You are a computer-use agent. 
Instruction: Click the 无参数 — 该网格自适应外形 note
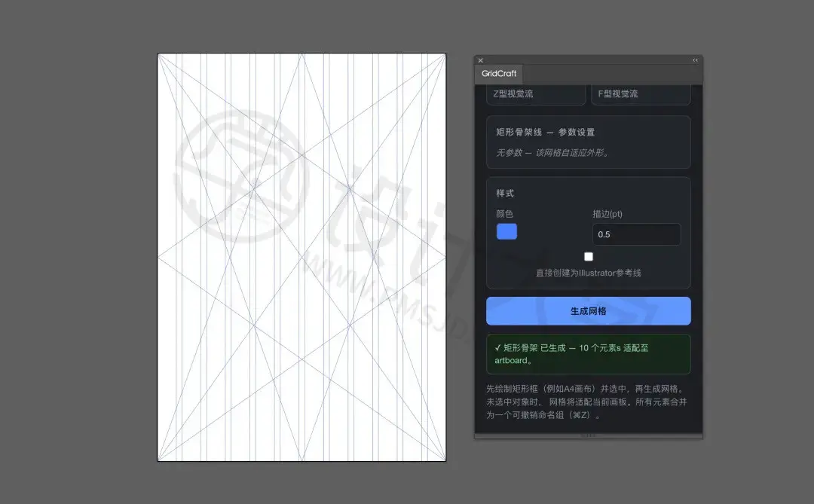[x=552, y=153]
